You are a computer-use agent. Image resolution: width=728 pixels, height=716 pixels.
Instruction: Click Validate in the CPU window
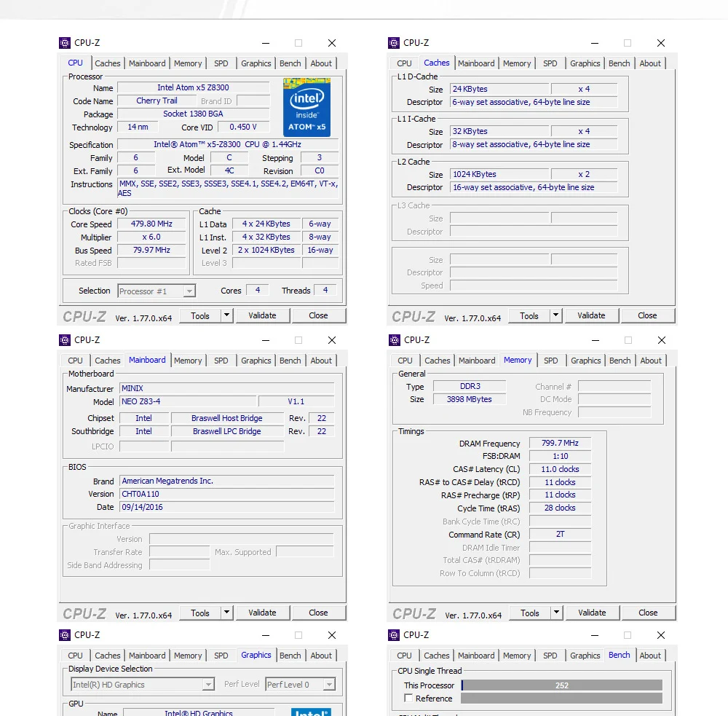262,315
